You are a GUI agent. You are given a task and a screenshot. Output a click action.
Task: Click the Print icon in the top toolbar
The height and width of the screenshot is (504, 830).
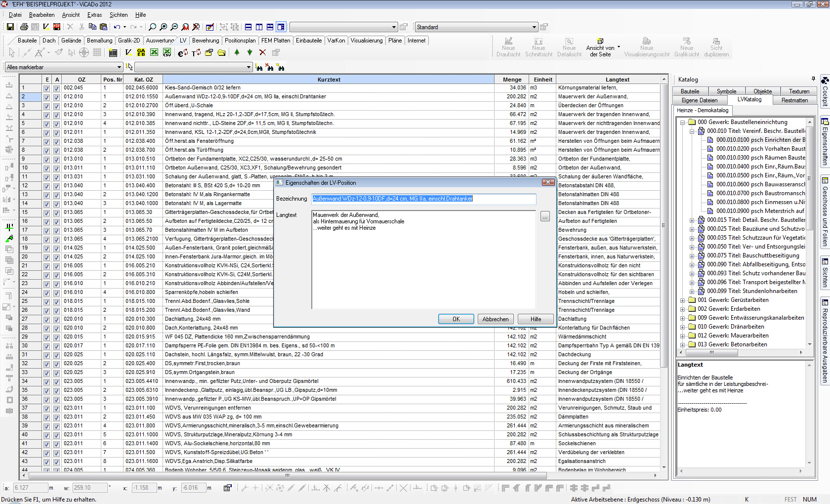tap(24, 27)
